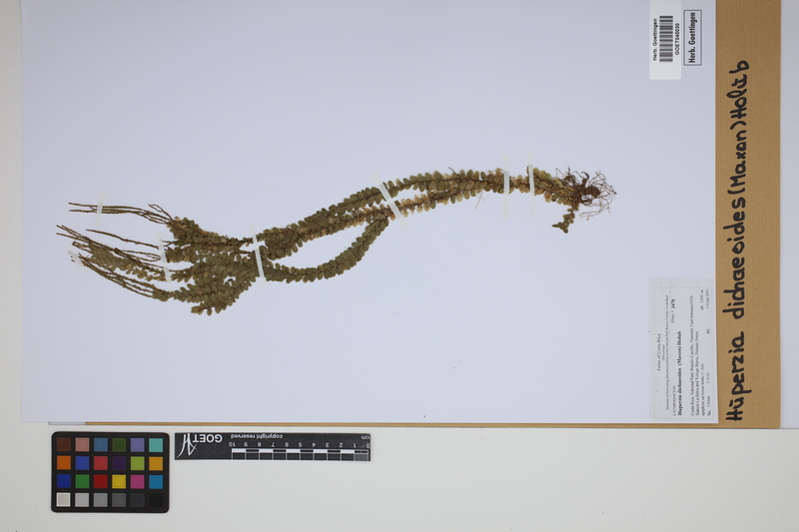Pick the orange swatch on the color card
The height and width of the screenshot is (532, 799).
click(64, 463)
